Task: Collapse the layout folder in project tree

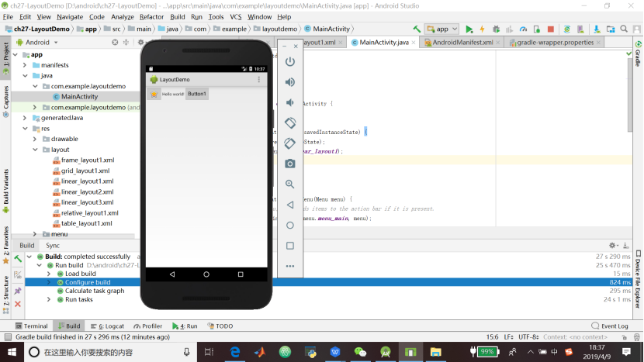Action: pos(36,150)
